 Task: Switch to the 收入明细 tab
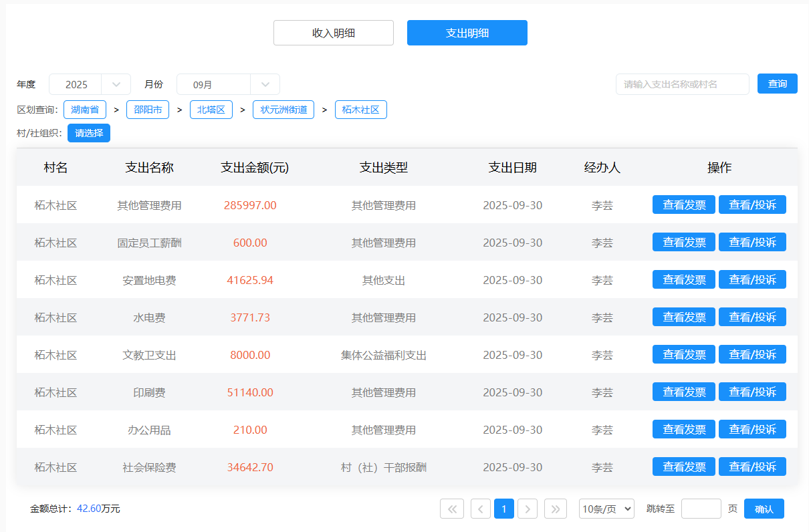pos(334,33)
